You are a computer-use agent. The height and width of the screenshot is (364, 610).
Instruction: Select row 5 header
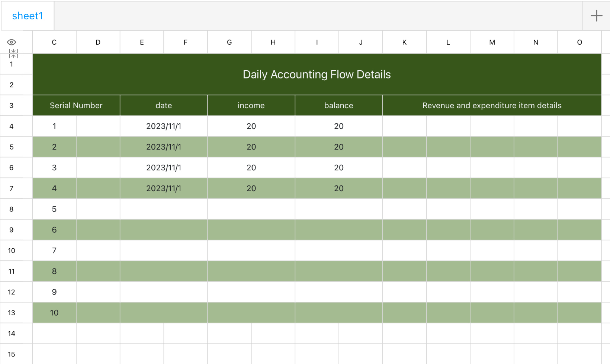[x=12, y=147]
